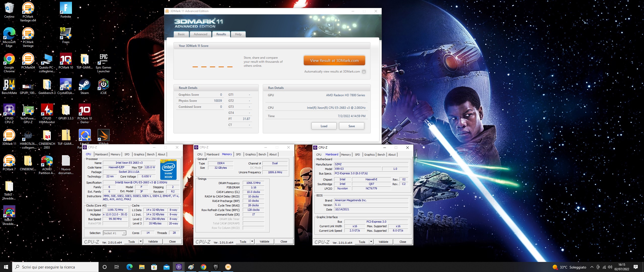
Task: Open the Microsoft Edge desktop icon
Action: point(9,37)
